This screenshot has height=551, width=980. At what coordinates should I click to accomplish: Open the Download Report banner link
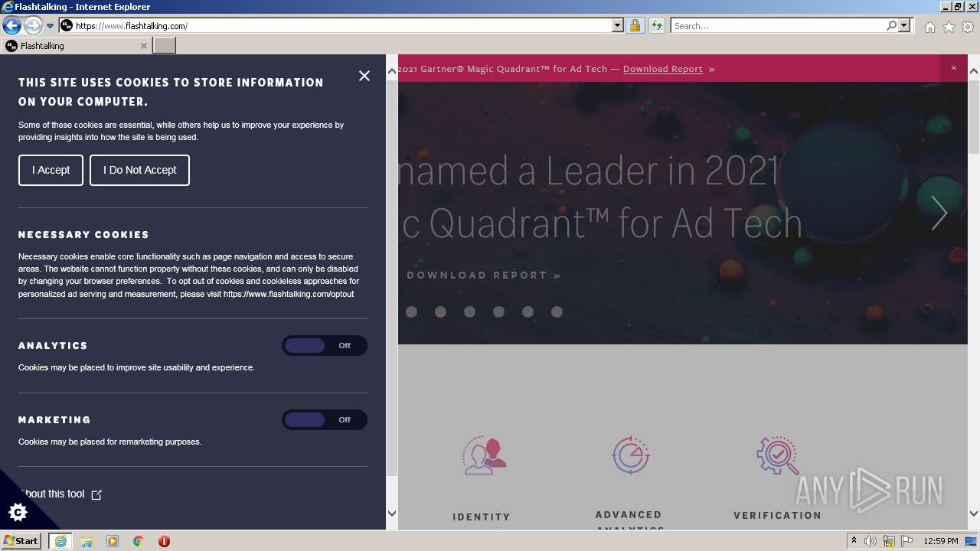tap(663, 69)
